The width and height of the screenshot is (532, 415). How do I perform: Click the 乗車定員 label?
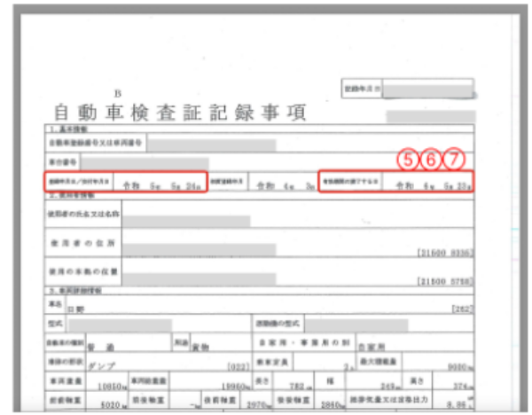[x=272, y=362]
